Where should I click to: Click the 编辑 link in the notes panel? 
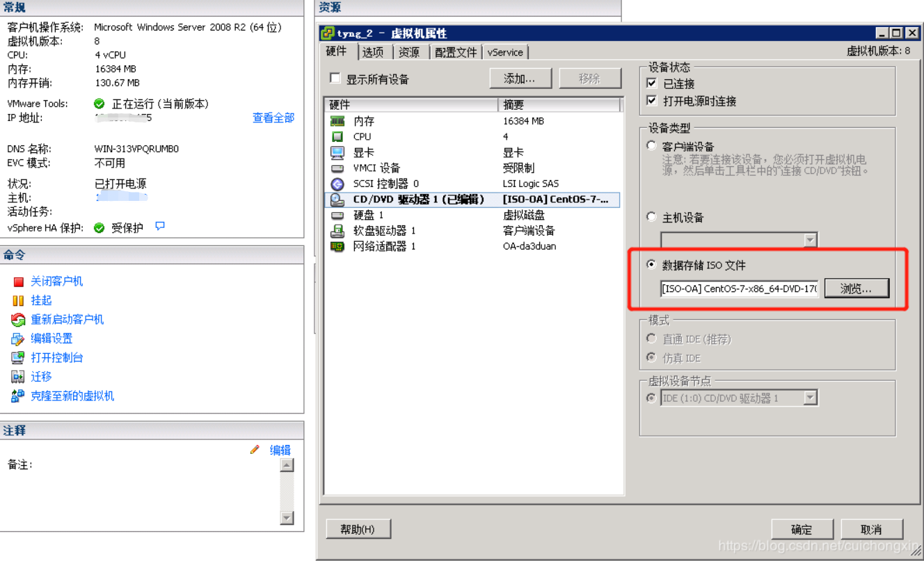pos(280,450)
